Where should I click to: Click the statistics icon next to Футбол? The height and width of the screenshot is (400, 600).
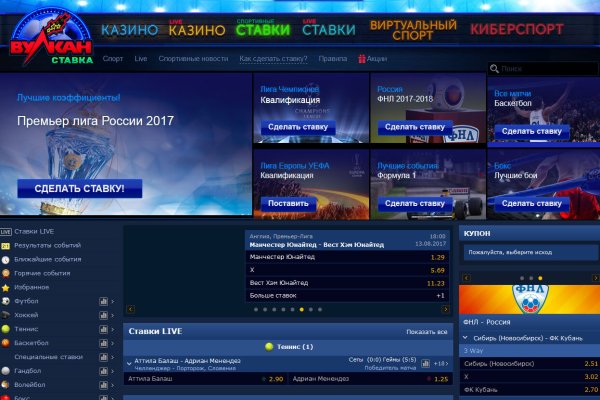pyautogui.click(x=103, y=301)
